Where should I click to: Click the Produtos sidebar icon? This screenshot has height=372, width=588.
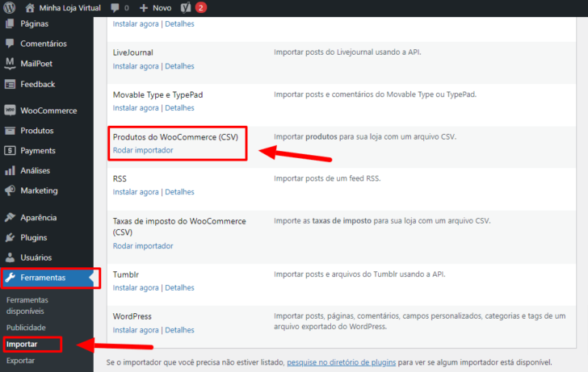(10, 131)
